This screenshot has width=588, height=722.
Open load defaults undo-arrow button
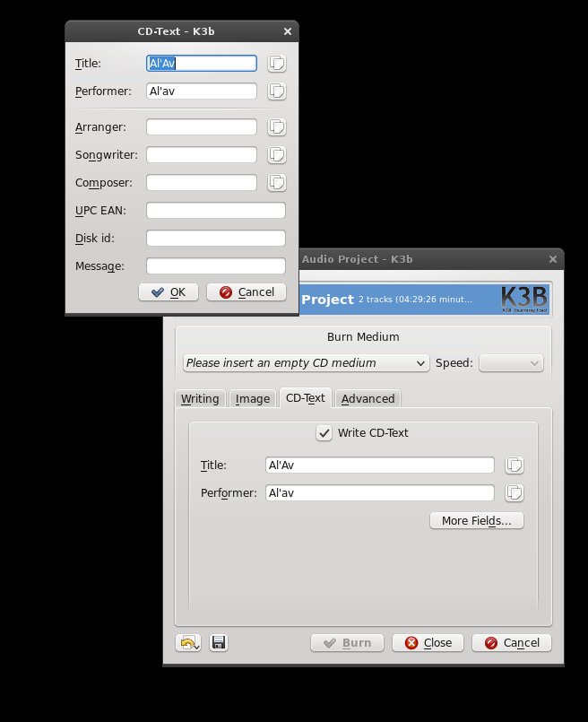click(x=188, y=642)
